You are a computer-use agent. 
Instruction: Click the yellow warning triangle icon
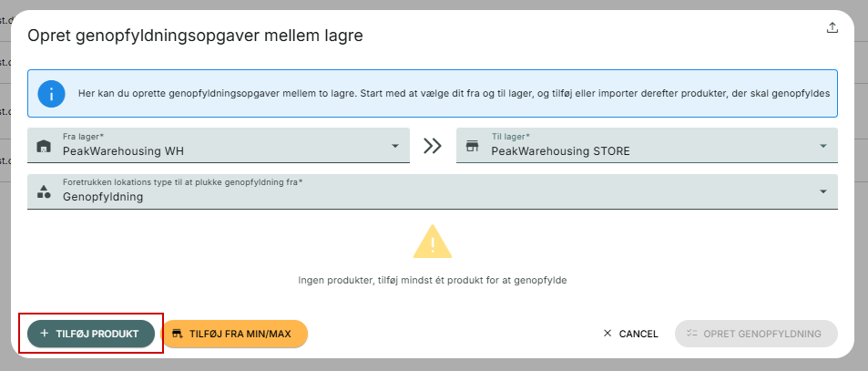click(433, 242)
